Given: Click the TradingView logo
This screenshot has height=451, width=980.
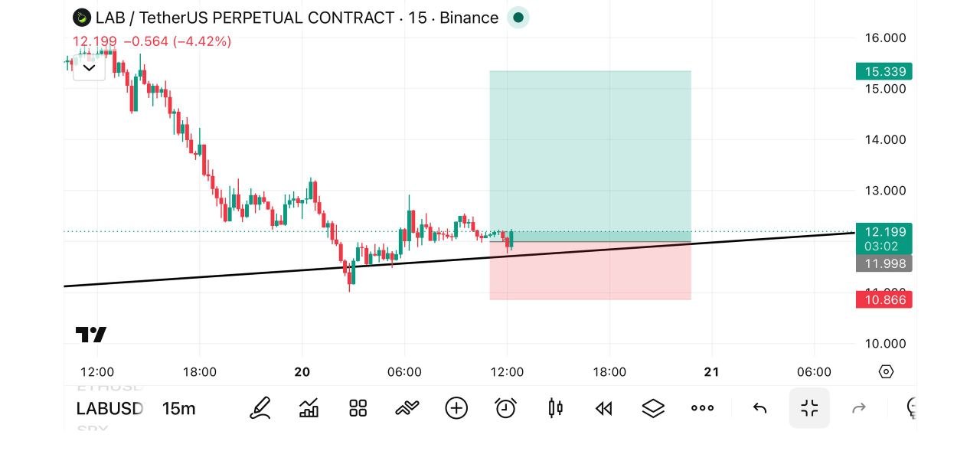Looking at the screenshot, I should point(91,335).
